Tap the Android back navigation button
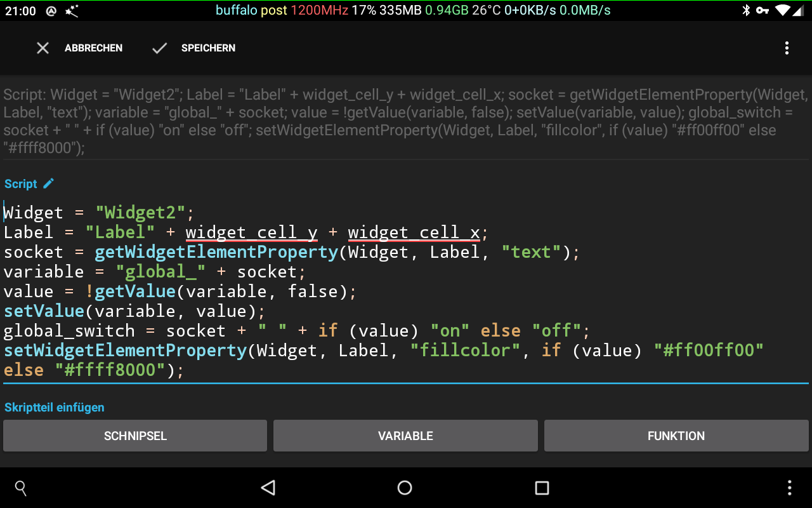The width and height of the screenshot is (812, 508). tap(268, 488)
